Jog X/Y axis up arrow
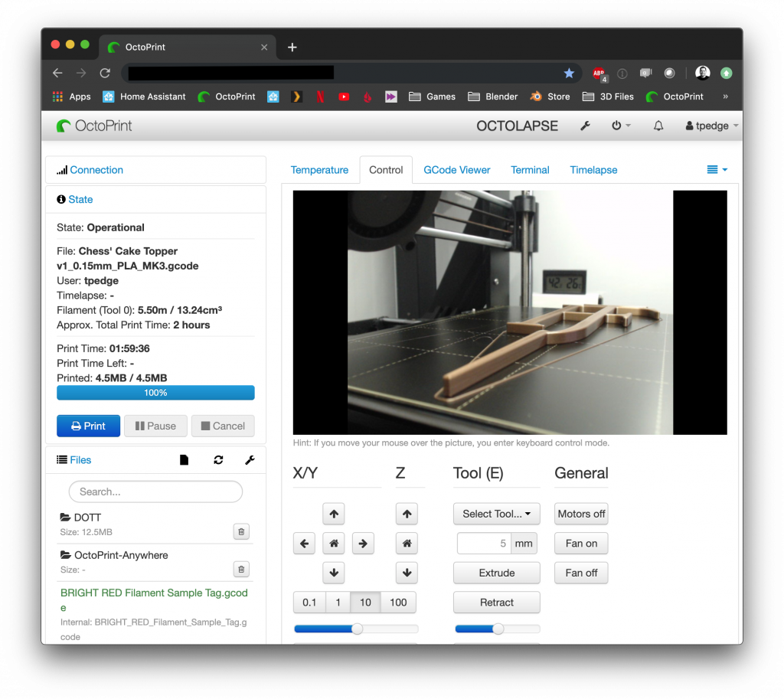This screenshot has height=699, width=784. (x=334, y=514)
